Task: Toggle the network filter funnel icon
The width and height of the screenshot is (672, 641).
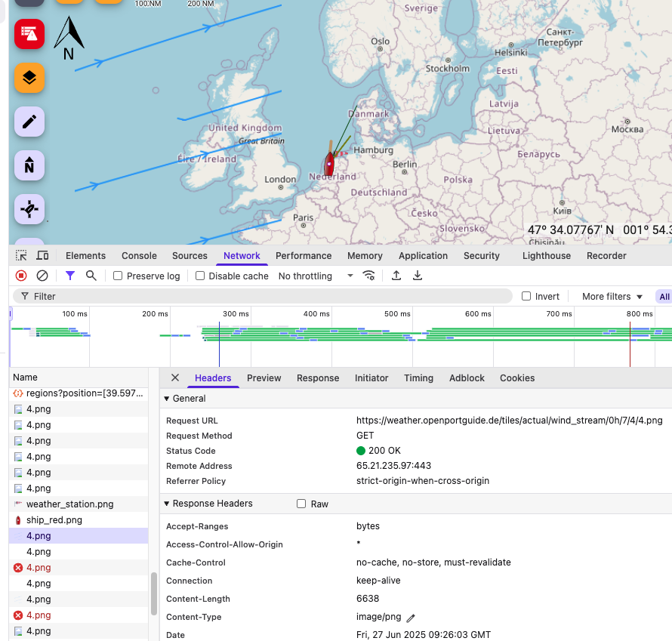Action: [x=70, y=276]
